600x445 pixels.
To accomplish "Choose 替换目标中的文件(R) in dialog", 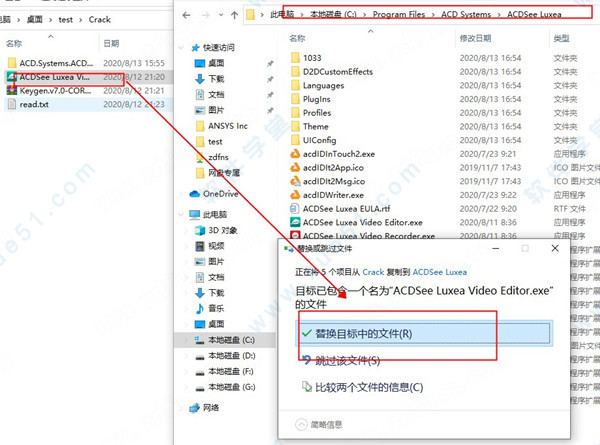I will [424, 334].
